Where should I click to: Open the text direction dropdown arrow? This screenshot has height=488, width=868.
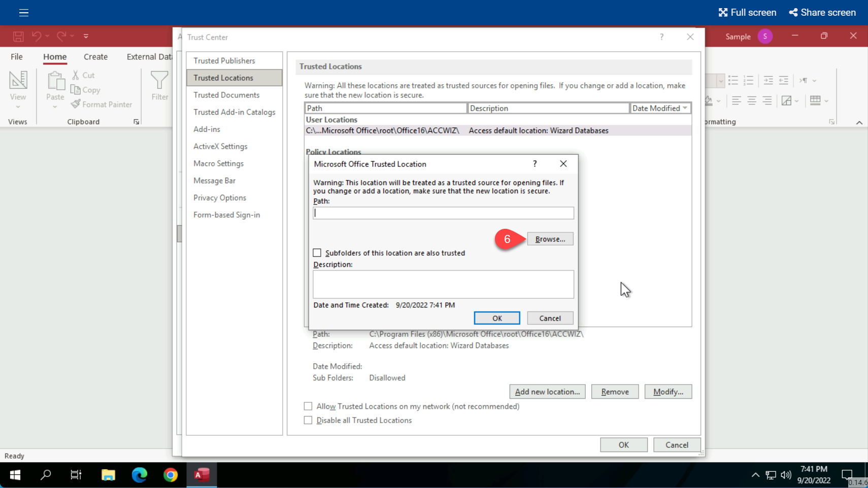pyautogui.click(x=814, y=81)
